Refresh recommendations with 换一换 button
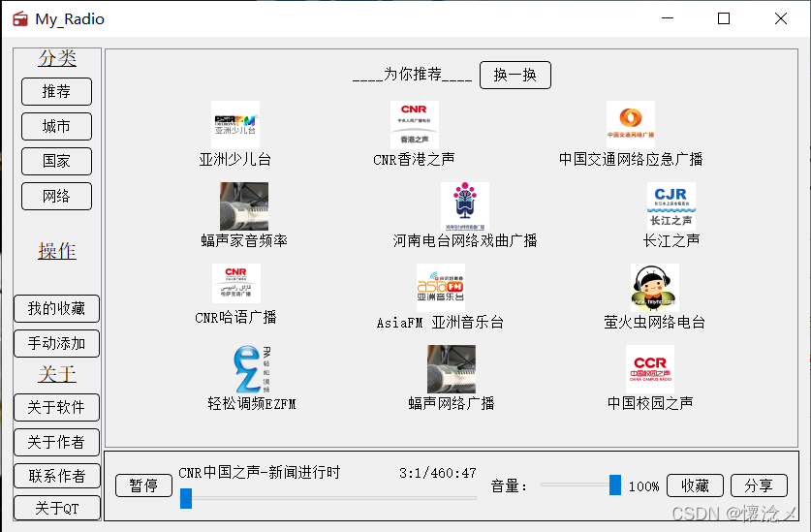Image resolution: width=811 pixels, height=532 pixels. [x=515, y=75]
